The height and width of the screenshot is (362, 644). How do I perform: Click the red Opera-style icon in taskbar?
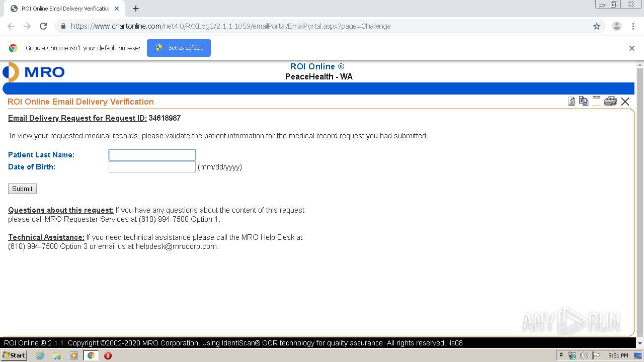[108, 355]
